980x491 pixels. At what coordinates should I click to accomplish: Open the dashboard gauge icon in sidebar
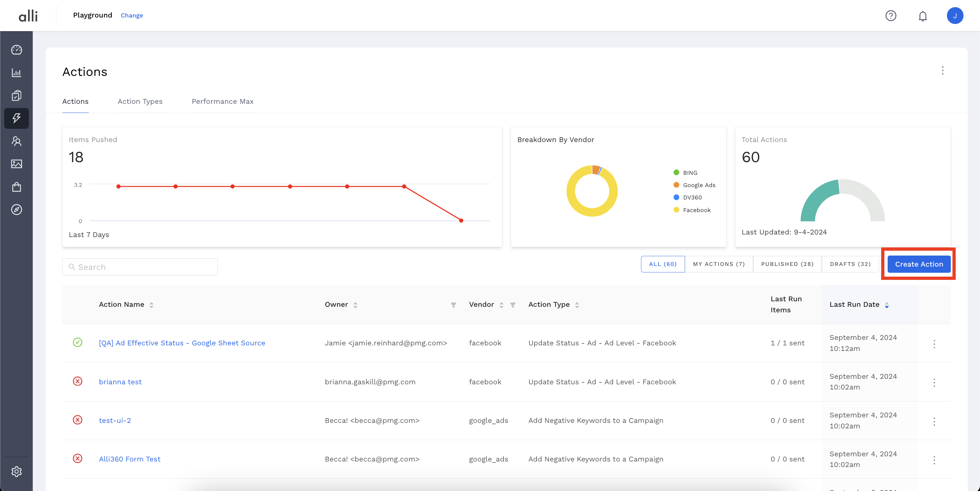pyautogui.click(x=16, y=50)
